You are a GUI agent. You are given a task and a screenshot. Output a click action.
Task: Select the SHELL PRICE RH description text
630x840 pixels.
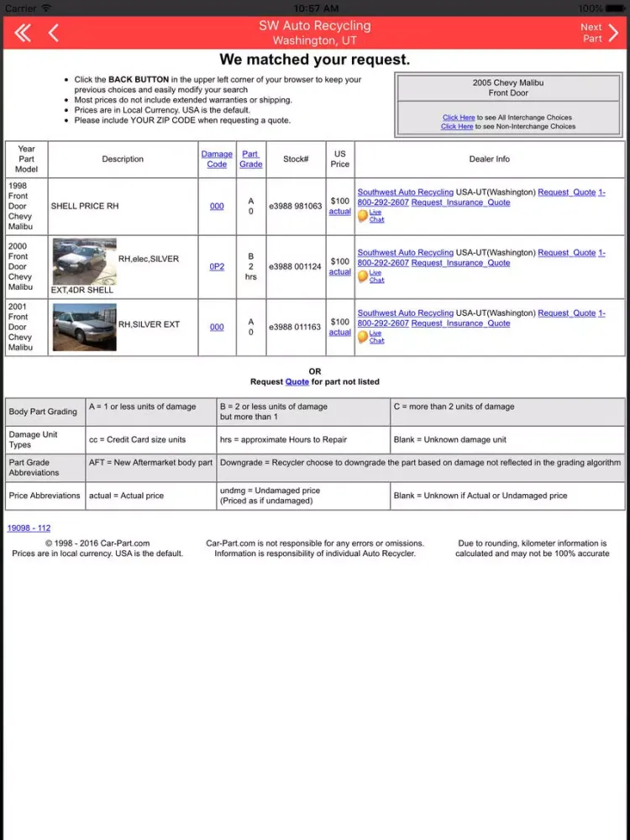click(85, 207)
